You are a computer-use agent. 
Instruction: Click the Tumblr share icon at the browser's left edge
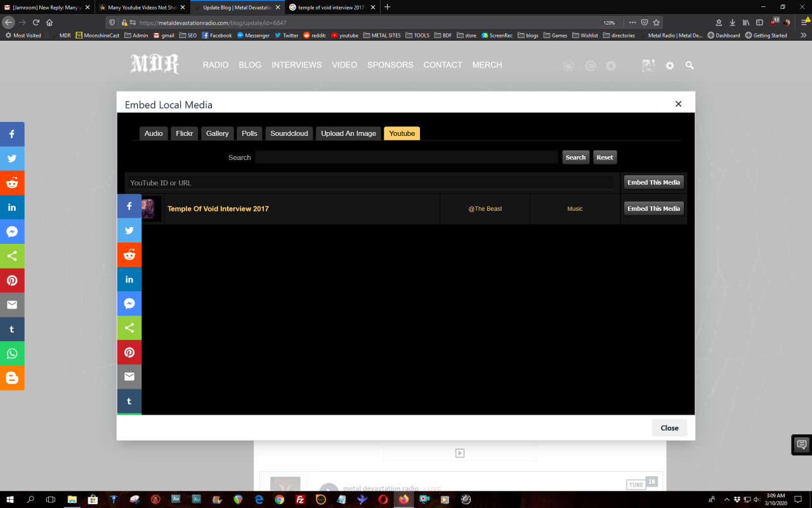pyautogui.click(x=12, y=330)
